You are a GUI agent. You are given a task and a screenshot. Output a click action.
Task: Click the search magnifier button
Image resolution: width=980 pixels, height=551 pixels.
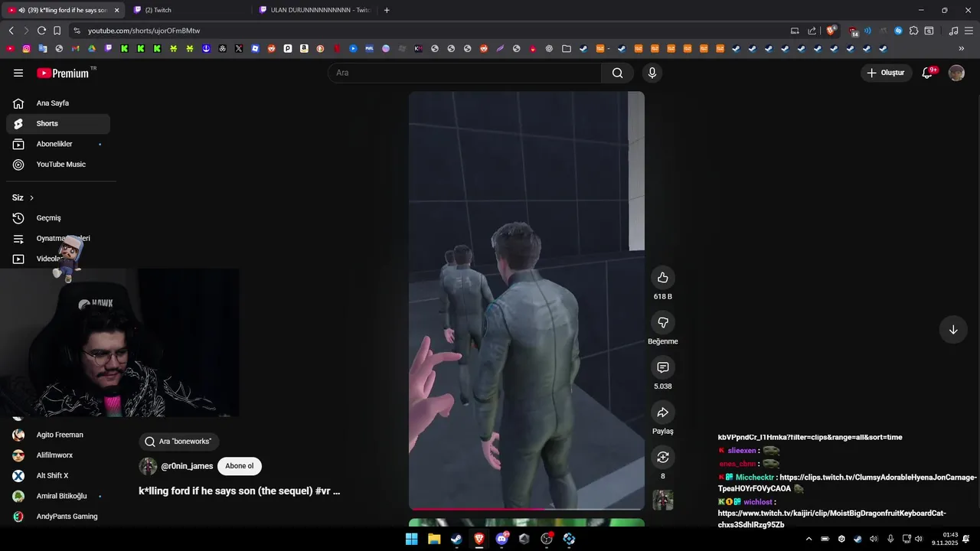click(617, 73)
